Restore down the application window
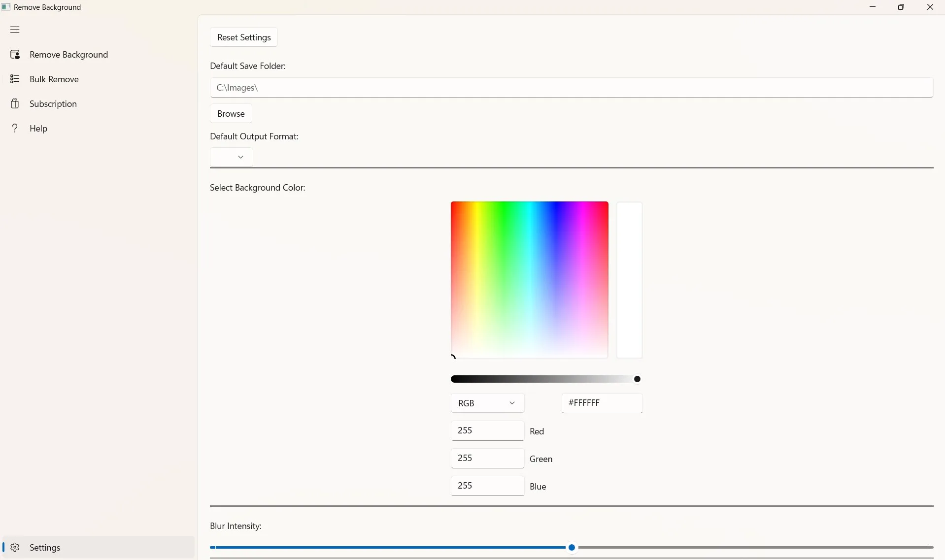Image resolution: width=945 pixels, height=560 pixels. click(901, 7)
